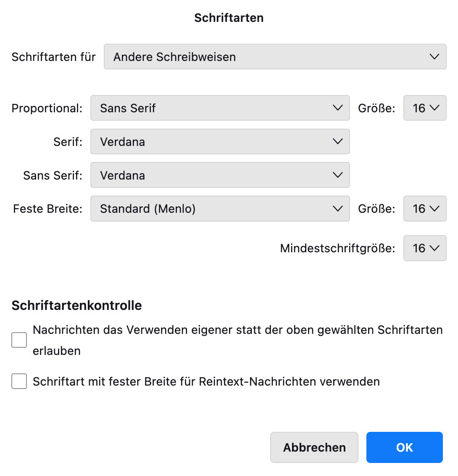Expand the Proportional font type dropdown
Image resolution: width=458 pixels, height=476 pixels.
(x=220, y=108)
